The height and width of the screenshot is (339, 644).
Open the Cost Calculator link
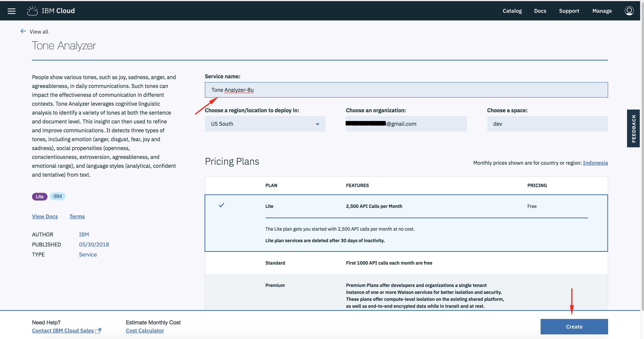coord(145,331)
